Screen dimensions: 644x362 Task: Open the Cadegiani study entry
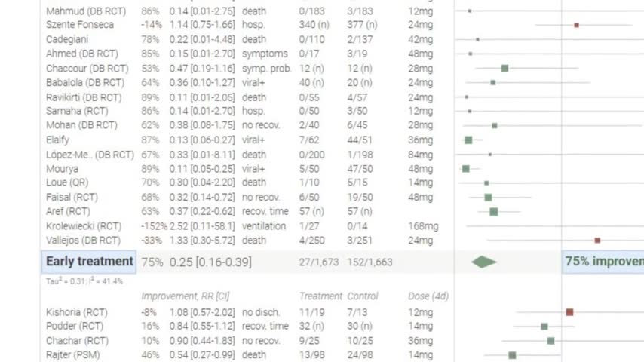[x=67, y=39]
